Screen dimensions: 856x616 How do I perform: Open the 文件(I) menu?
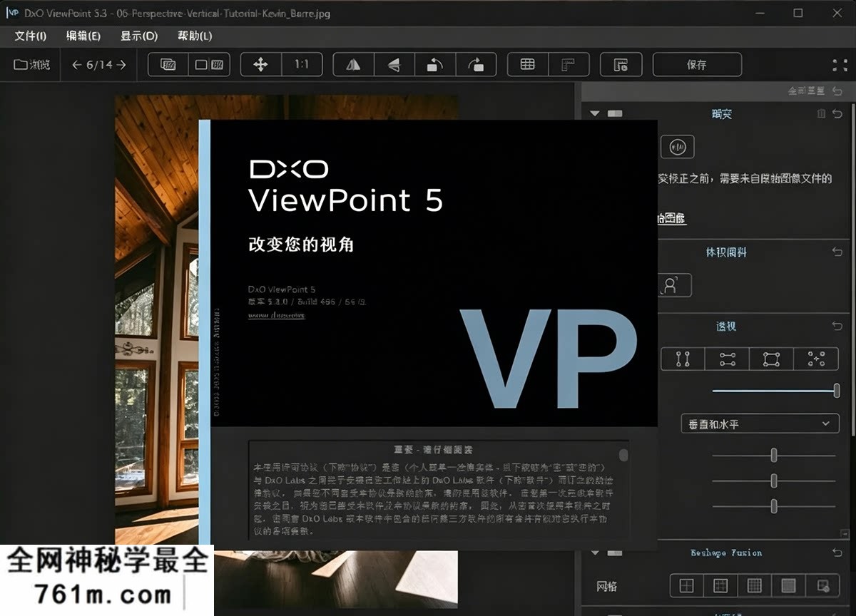click(31, 36)
